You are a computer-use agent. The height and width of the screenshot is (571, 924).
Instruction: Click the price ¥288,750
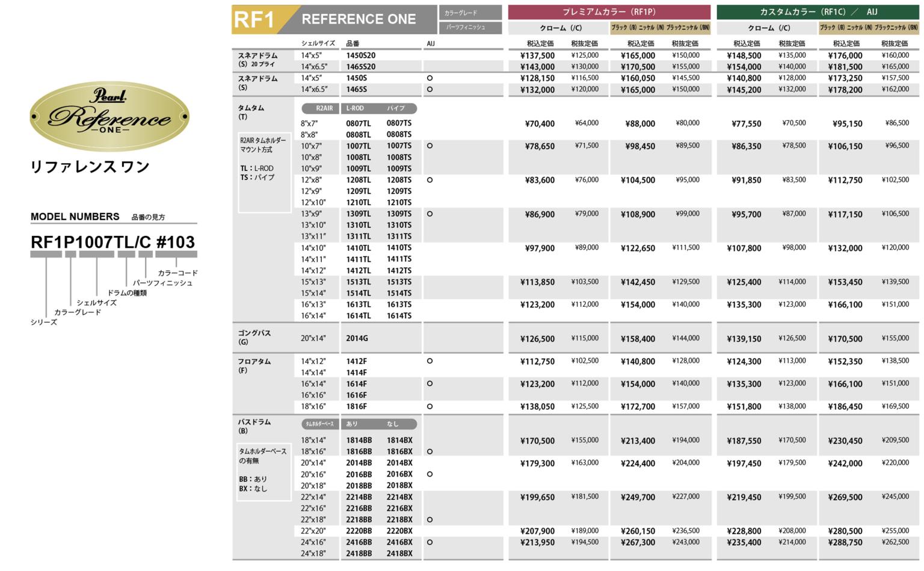845,543
